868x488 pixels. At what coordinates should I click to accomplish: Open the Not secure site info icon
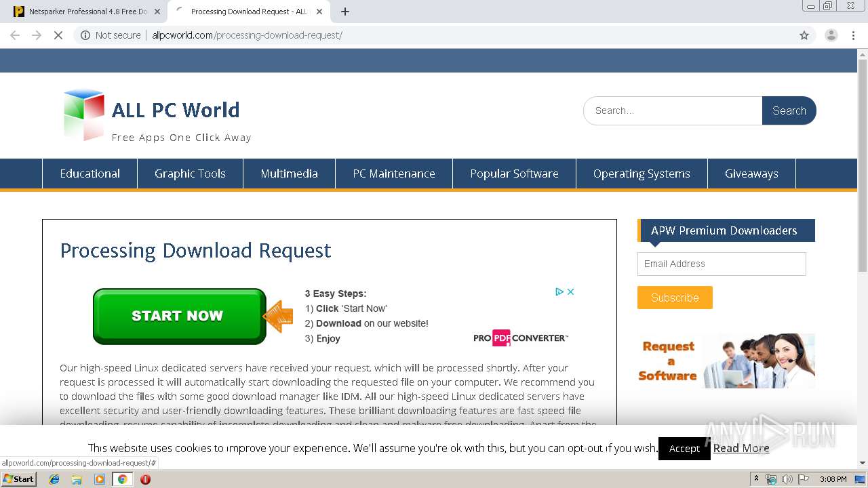(85, 35)
